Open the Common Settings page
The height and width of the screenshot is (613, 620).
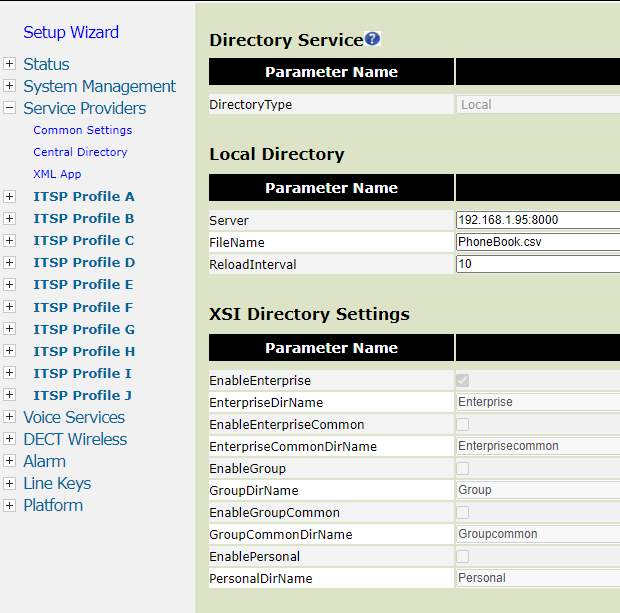(x=83, y=130)
